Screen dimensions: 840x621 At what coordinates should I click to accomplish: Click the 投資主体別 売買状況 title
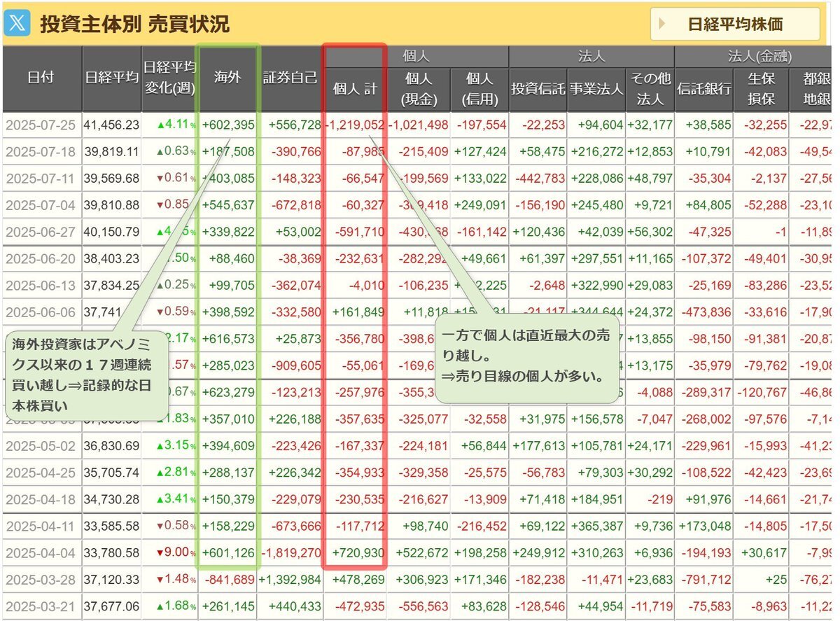tap(134, 25)
